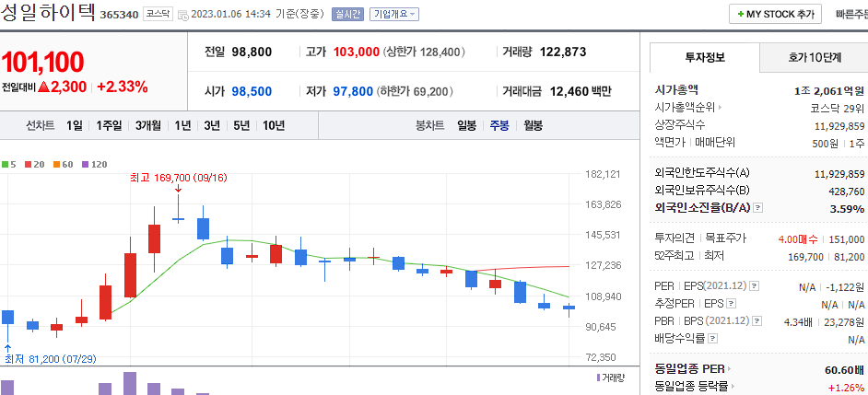Click the 시가 value 98,500

point(252,91)
